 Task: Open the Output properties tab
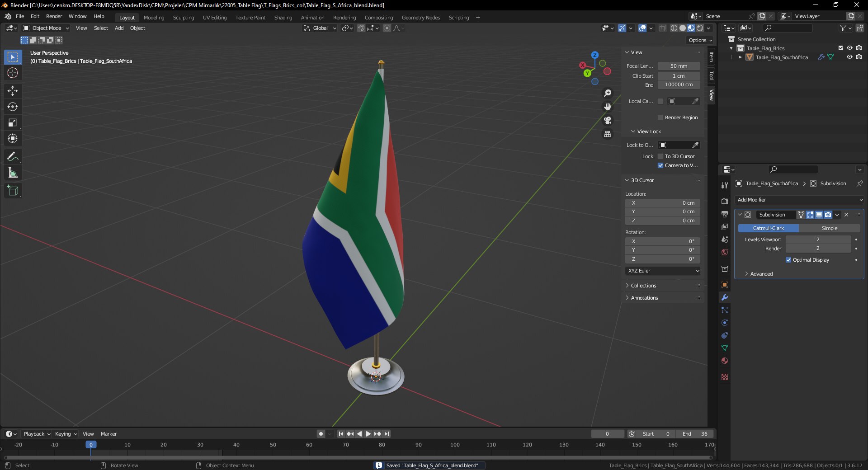click(x=725, y=214)
